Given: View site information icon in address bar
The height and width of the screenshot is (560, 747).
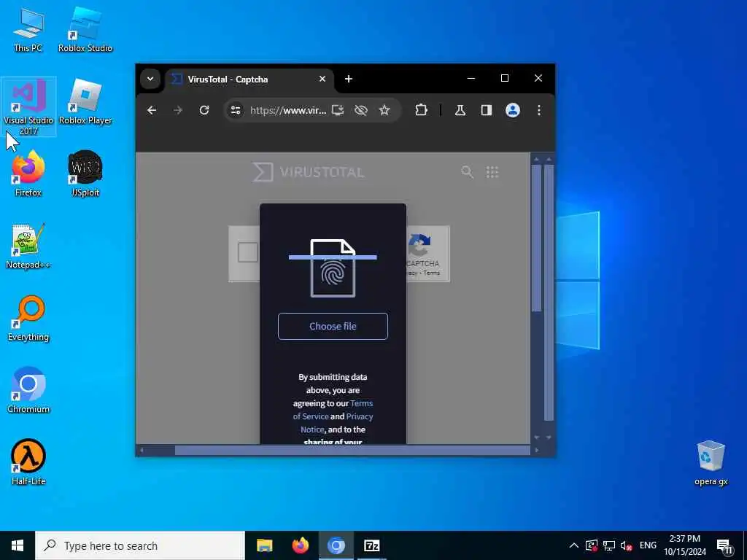Looking at the screenshot, I should tap(236, 111).
